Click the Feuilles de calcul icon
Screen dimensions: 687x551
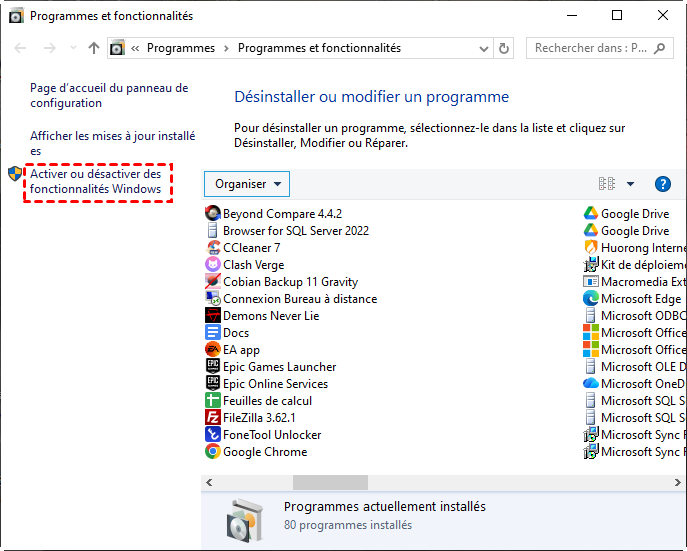pyautogui.click(x=212, y=400)
